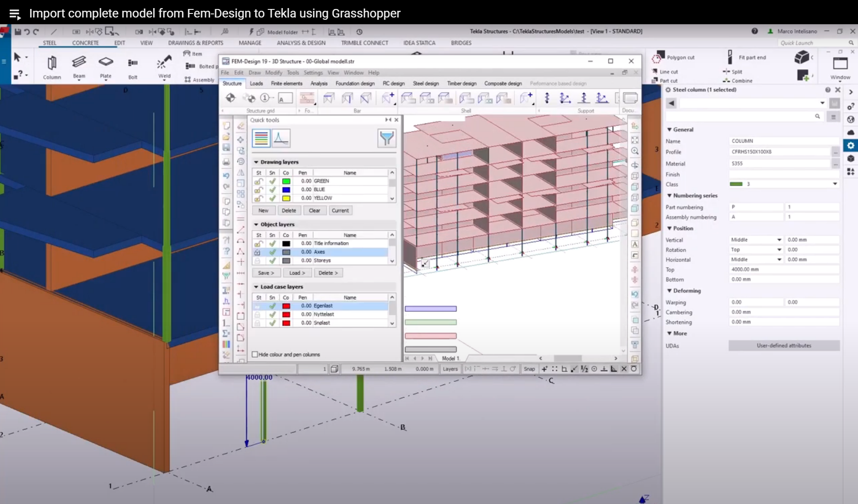Collapse the Numbering series section

[669, 196]
